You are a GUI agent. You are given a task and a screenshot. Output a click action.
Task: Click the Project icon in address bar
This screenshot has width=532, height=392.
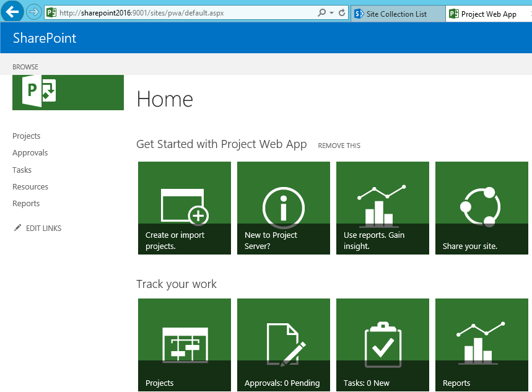pos(51,13)
